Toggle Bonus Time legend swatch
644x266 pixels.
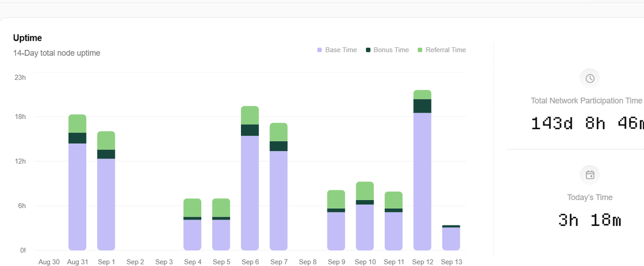[x=368, y=50]
